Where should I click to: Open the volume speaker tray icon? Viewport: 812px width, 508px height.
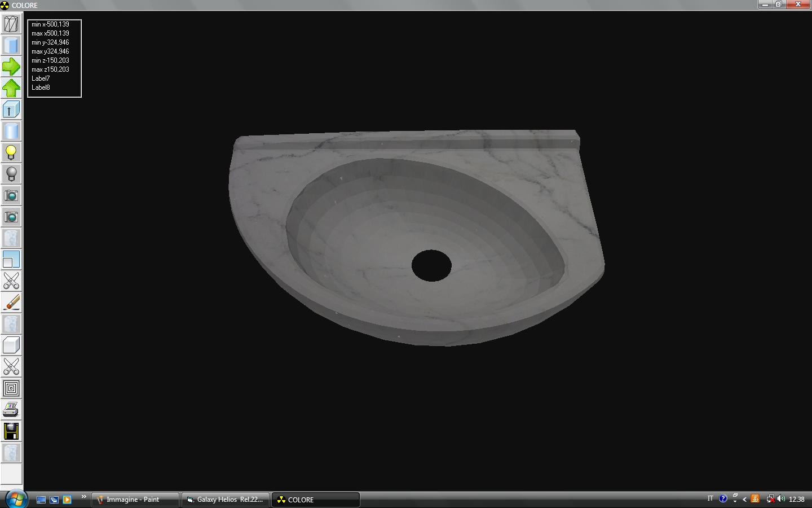click(x=781, y=499)
